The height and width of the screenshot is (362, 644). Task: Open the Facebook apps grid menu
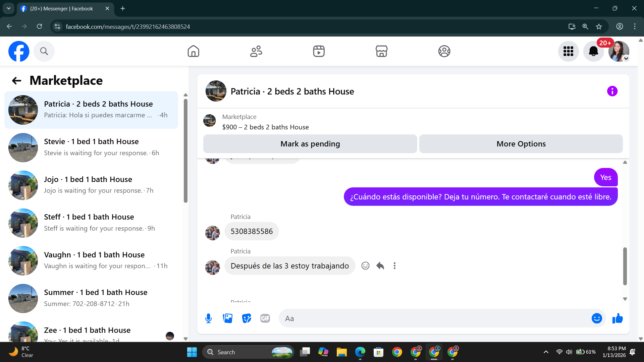[568, 51]
